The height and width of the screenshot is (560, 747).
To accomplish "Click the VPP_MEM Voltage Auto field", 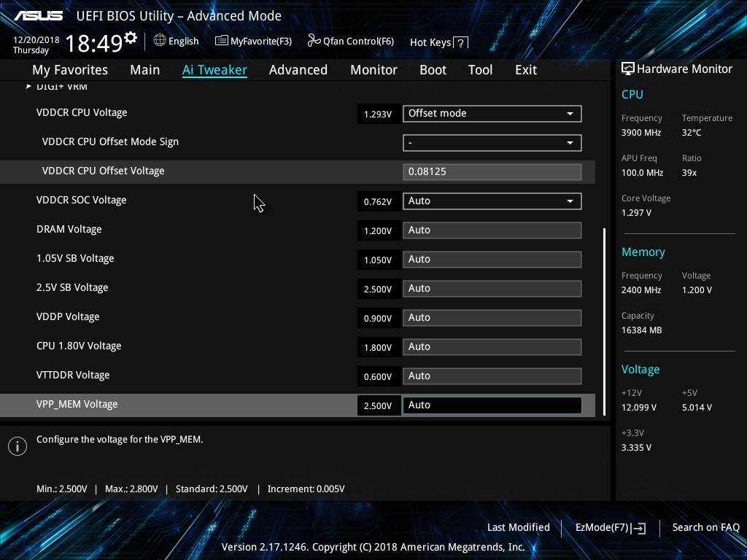I will 492,405.
